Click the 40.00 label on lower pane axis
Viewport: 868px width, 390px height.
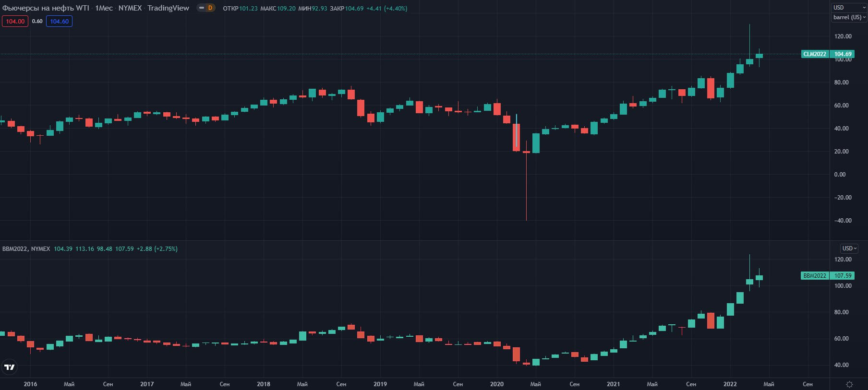pos(842,365)
